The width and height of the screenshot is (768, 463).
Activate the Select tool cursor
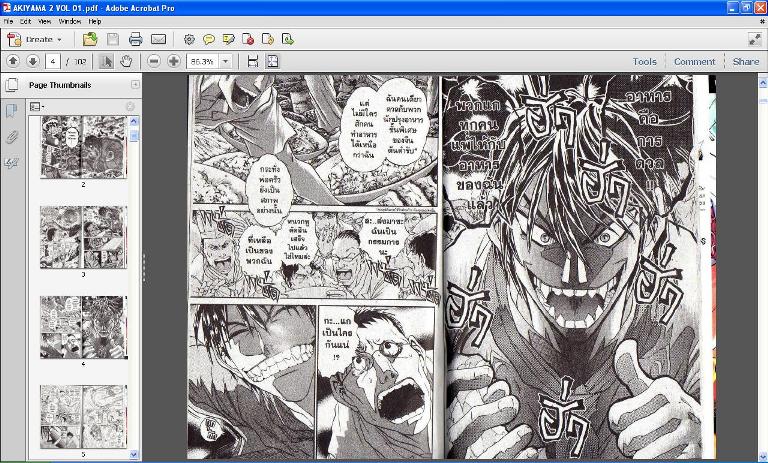coord(106,61)
